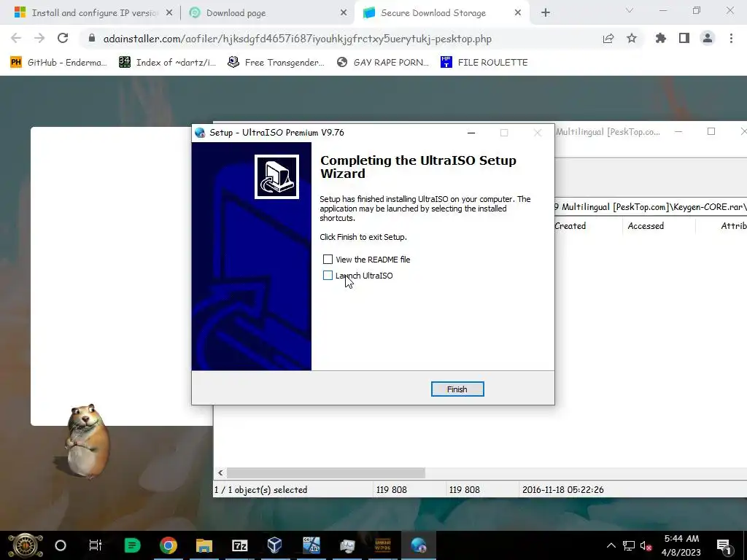Screen dimensions: 747x560
Task: Minimize the PeskTop archive window
Action: [678, 131]
